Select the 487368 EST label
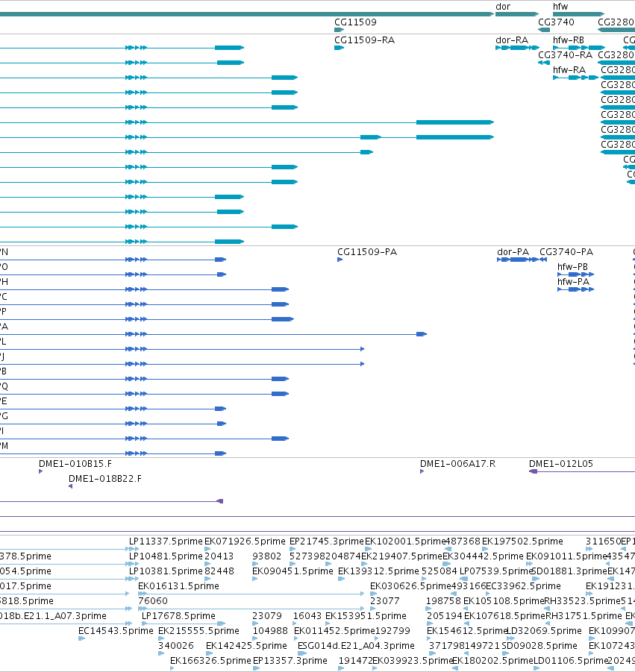This screenshot has height=672, width=635. 463,541
